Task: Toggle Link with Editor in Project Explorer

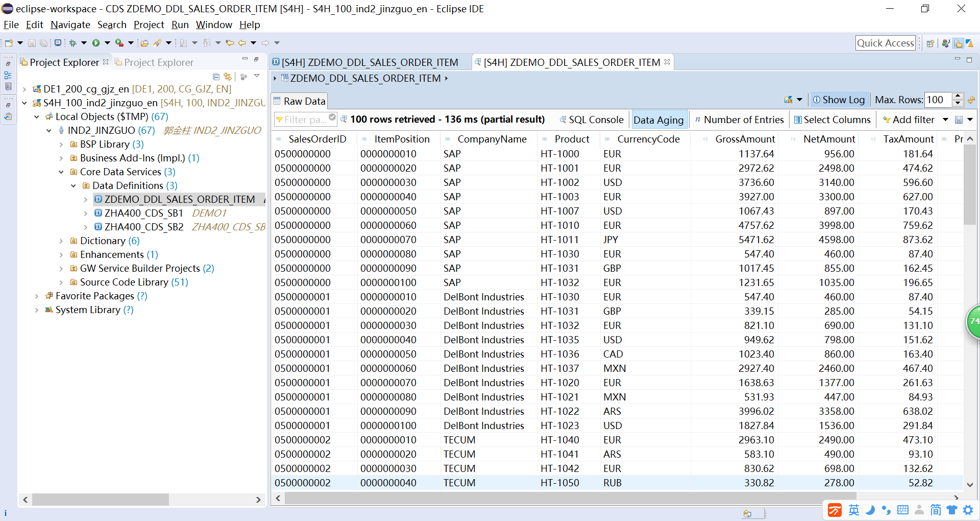Action: point(228,77)
